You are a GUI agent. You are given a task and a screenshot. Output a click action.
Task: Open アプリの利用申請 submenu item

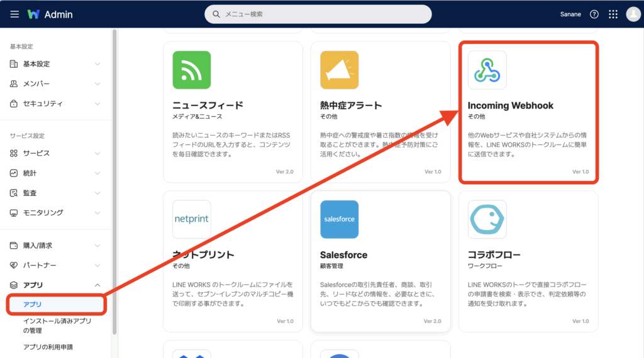click(x=48, y=347)
